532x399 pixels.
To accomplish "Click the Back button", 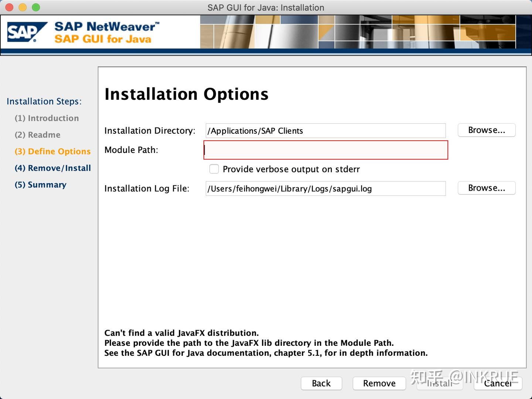I will [321, 383].
